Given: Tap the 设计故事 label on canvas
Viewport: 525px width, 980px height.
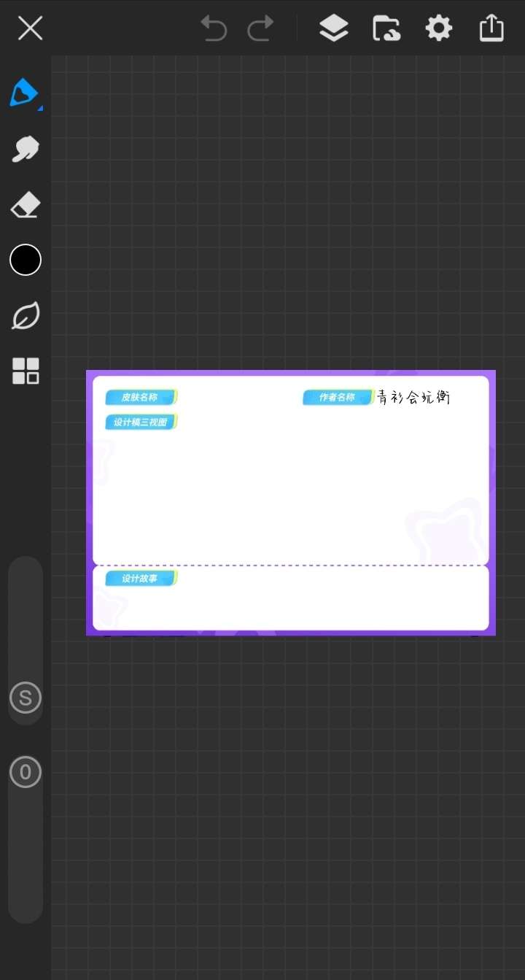Looking at the screenshot, I should tap(141, 578).
